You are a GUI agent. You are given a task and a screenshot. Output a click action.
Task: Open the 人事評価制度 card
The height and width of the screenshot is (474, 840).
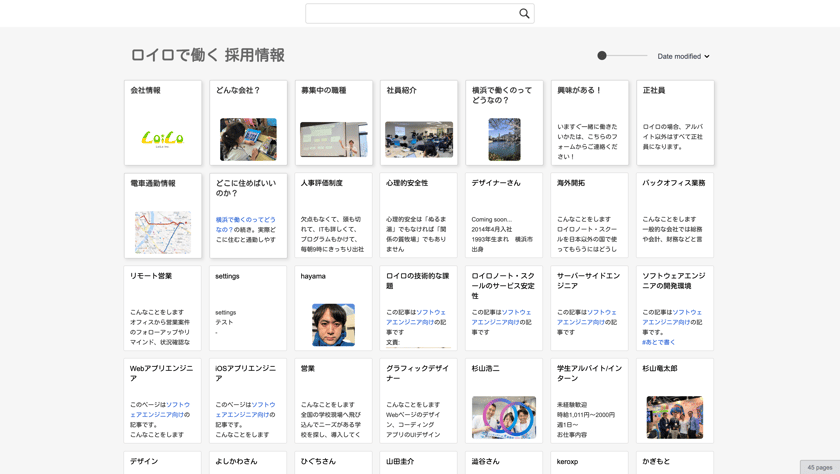click(334, 215)
